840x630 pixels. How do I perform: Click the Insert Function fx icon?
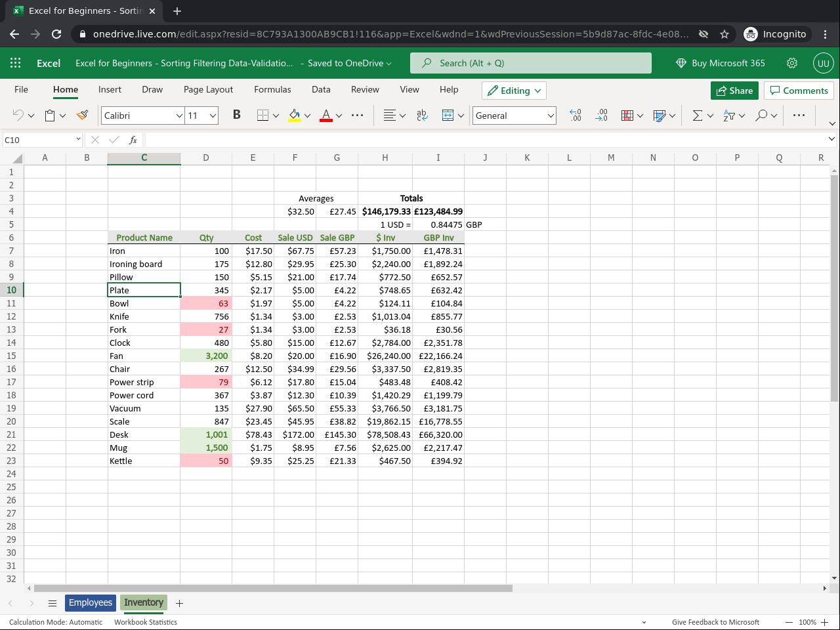point(133,140)
